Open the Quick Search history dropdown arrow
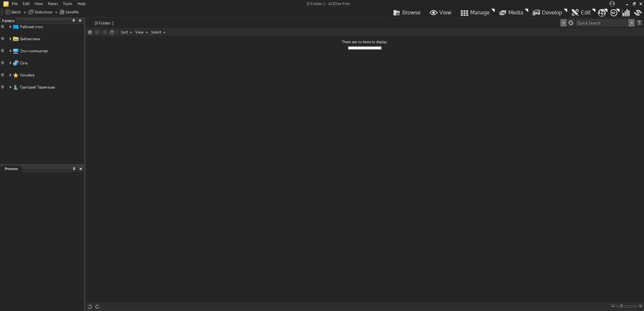644x311 pixels. pos(631,23)
